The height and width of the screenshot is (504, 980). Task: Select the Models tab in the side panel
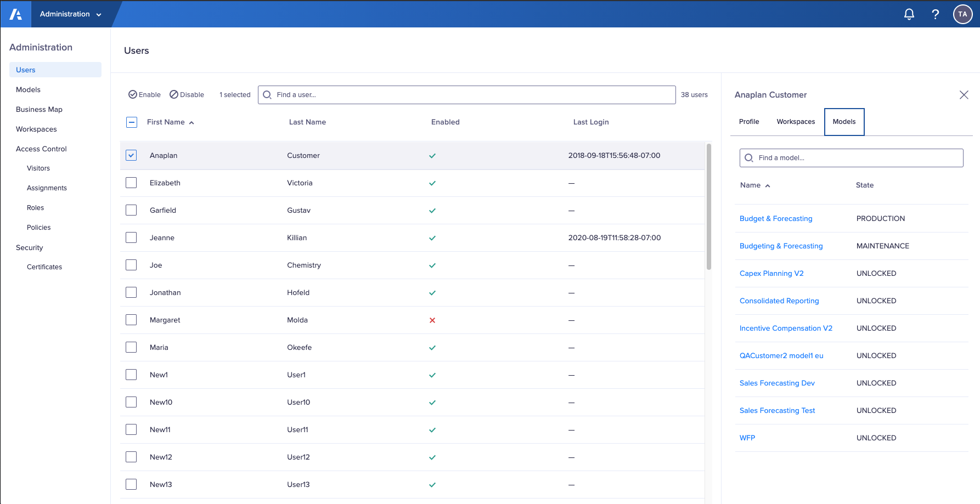844,122
